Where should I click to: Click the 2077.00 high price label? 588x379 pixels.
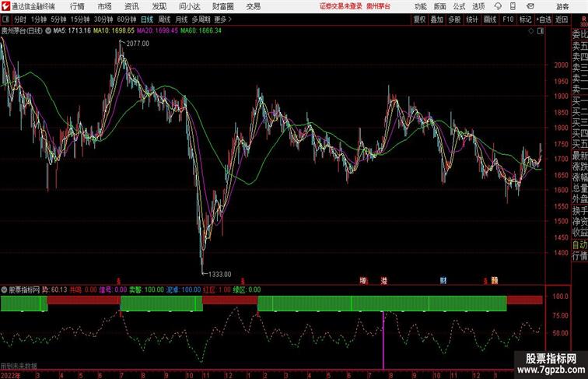pos(138,44)
